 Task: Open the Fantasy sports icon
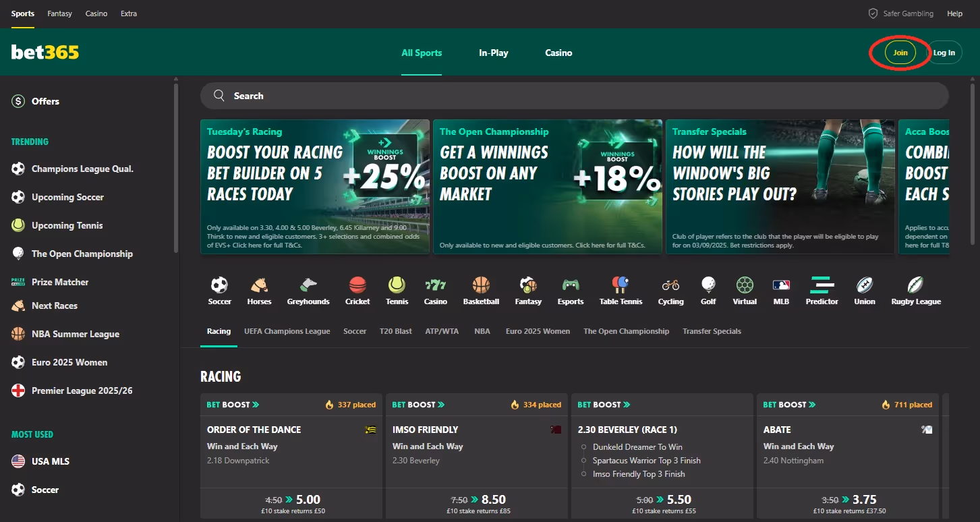coord(528,285)
